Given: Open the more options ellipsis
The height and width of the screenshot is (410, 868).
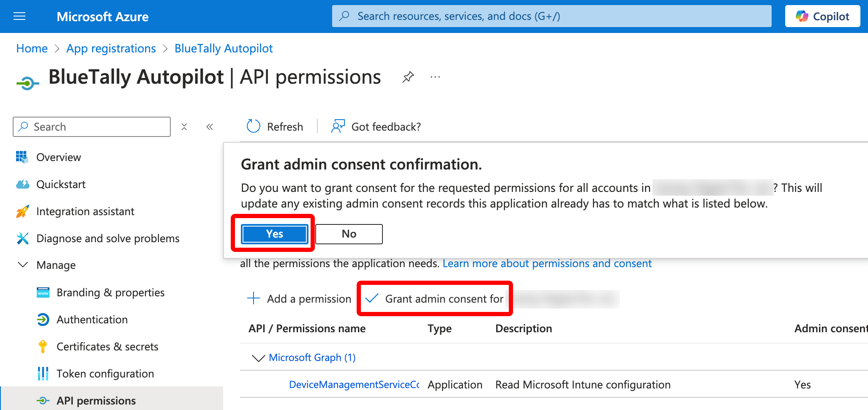Looking at the screenshot, I should pyautogui.click(x=435, y=77).
